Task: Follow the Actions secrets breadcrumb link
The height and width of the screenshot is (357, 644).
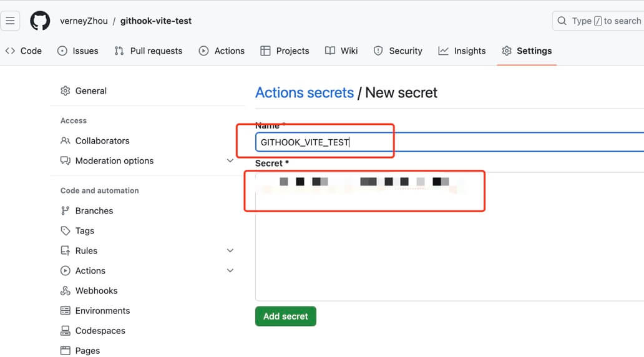Action: point(305,93)
